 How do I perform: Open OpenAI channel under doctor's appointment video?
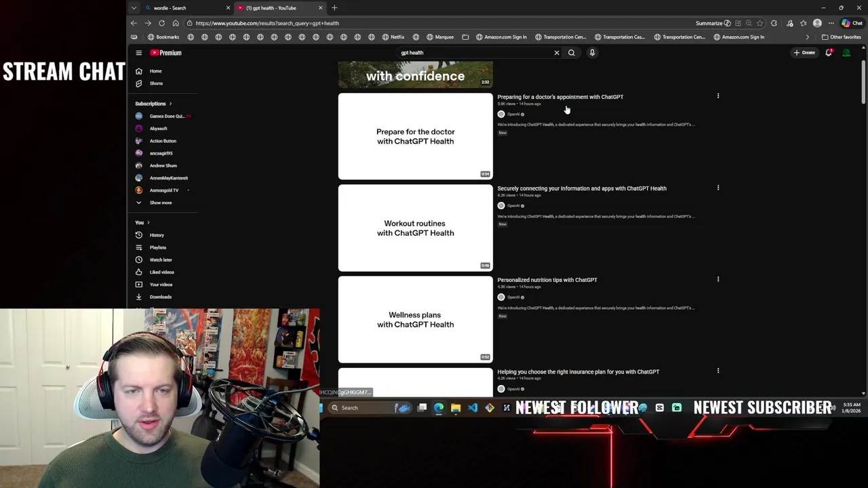coord(512,115)
